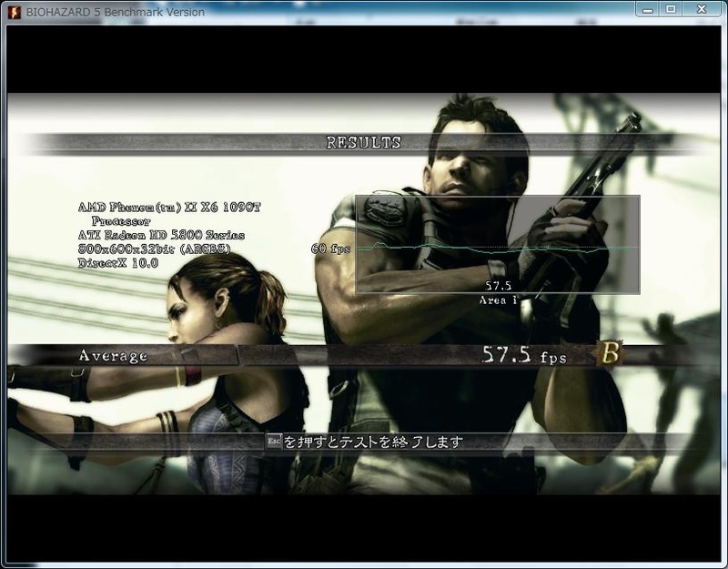Click the BIOHAZARD 5 app icon in title bar
The width and height of the screenshot is (728, 569).
[15, 12]
